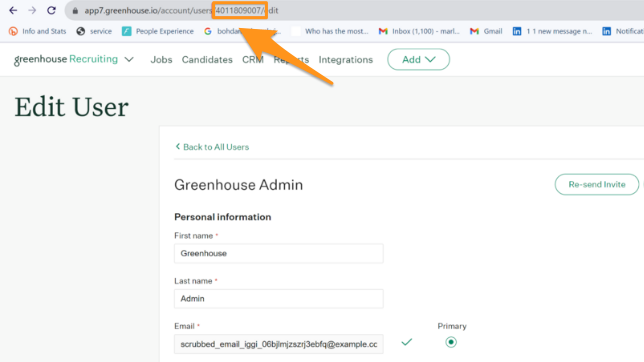Open the People Experience bookmark

(x=158, y=31)
